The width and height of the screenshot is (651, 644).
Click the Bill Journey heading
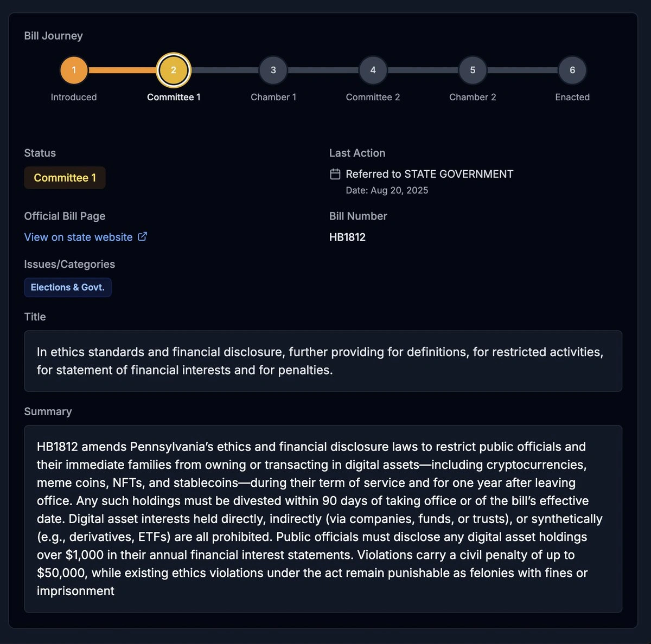[53, 36]
